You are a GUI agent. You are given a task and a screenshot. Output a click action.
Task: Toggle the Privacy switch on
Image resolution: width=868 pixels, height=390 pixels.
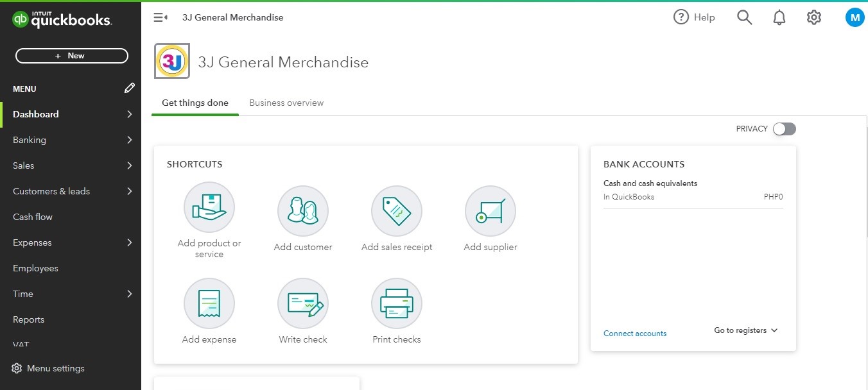[x=784, y=129]
